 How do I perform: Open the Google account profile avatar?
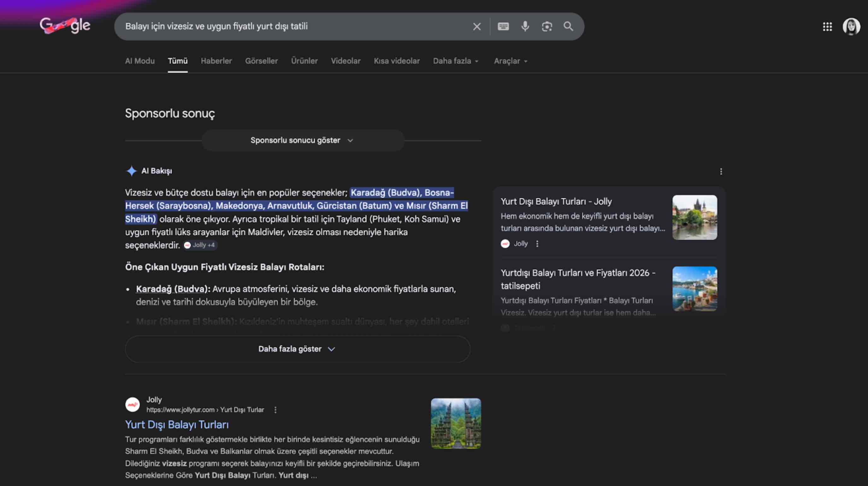851,26
